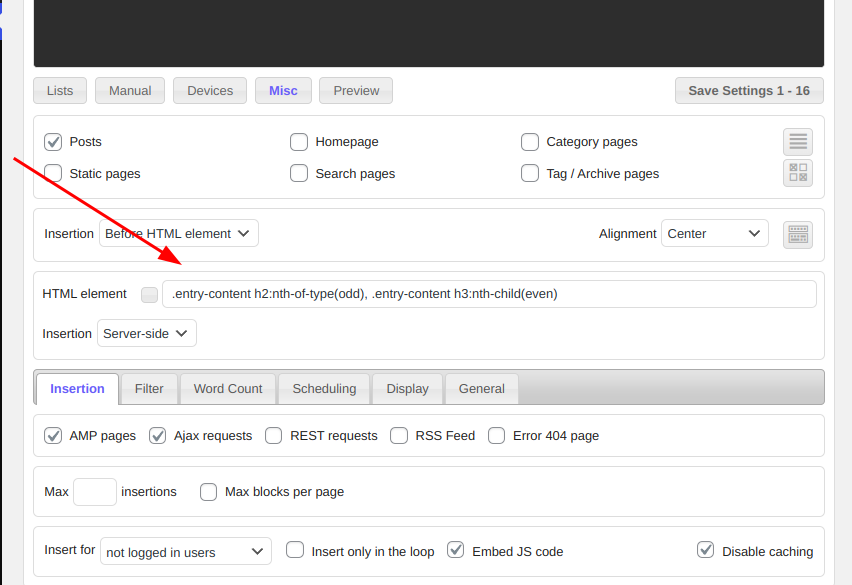Uncheck the Posts checkbox
852x585 pixels.
(53, 142)
